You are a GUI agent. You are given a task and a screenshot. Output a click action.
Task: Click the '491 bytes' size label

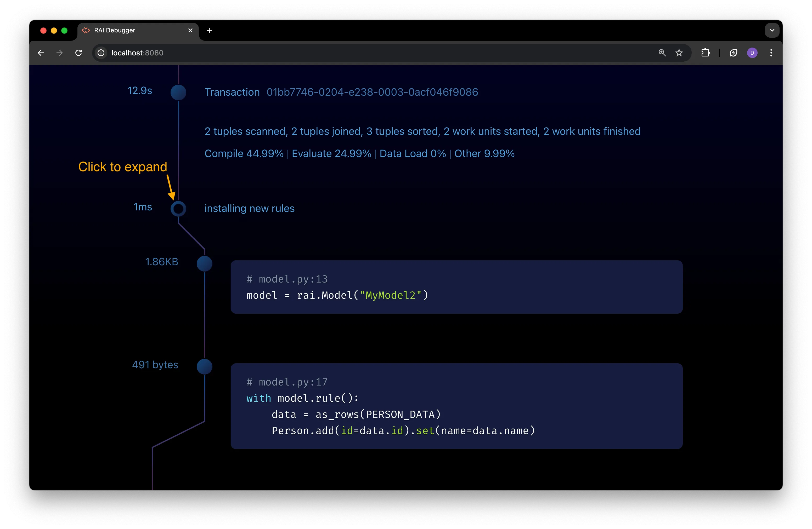point(155,365)
